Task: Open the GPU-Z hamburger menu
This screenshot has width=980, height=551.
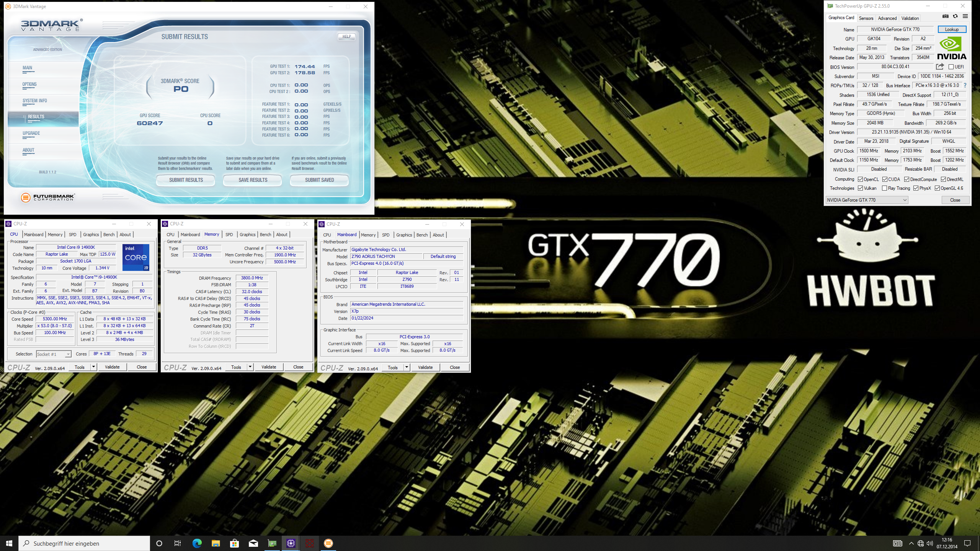Action: (965, 16)
